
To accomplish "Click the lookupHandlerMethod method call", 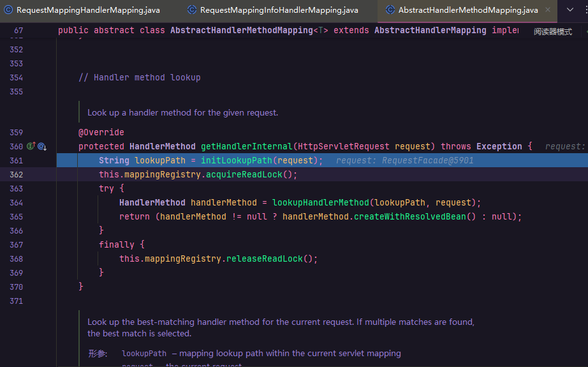I will coord(321,202).
